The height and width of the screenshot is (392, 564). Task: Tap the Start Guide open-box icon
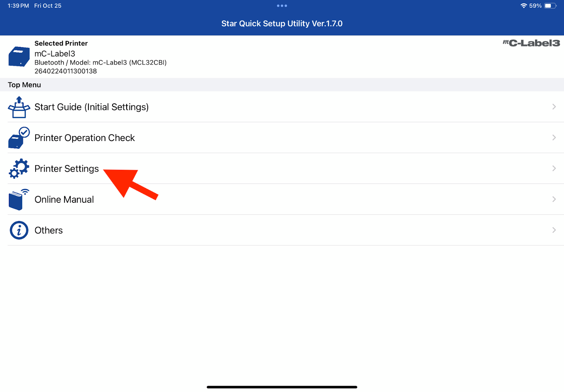click(x=19, y=107)
